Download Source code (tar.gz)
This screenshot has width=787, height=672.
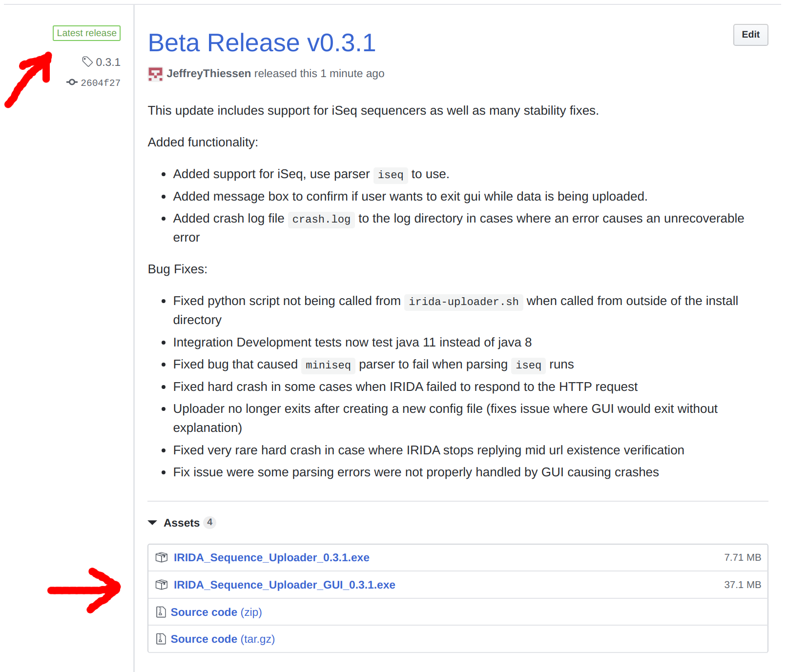coord(223,639)
